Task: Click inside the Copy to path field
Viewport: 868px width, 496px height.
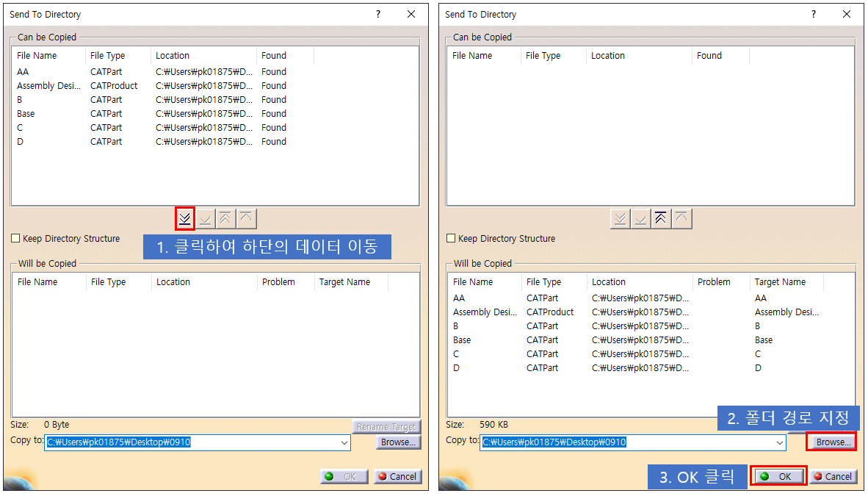Action: (x=184, y=442)
